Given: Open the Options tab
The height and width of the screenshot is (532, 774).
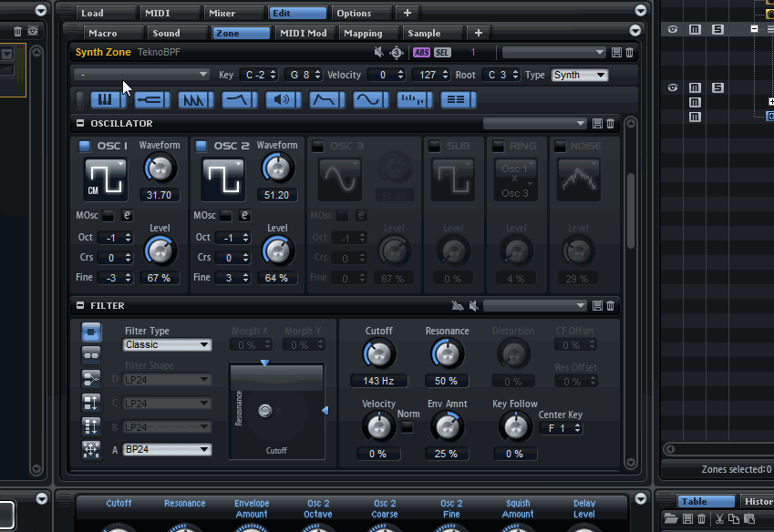Looking at the screenshot, I should (x=361, y=13).
